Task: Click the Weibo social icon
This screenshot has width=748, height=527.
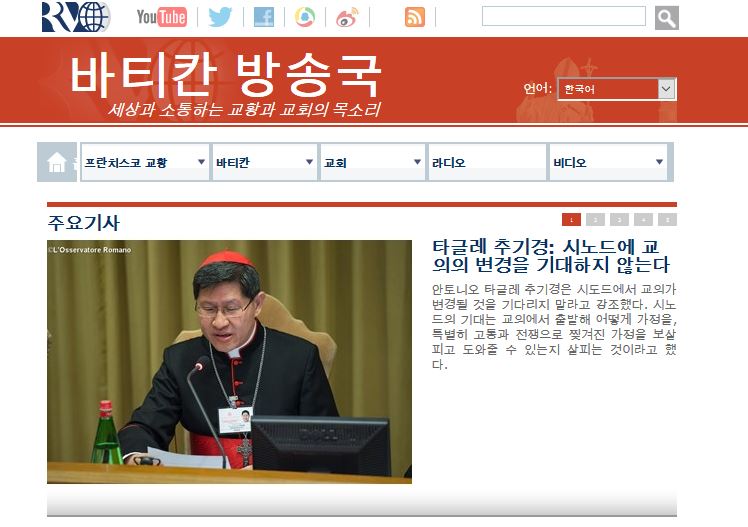Action: click(x=347, y=18)
